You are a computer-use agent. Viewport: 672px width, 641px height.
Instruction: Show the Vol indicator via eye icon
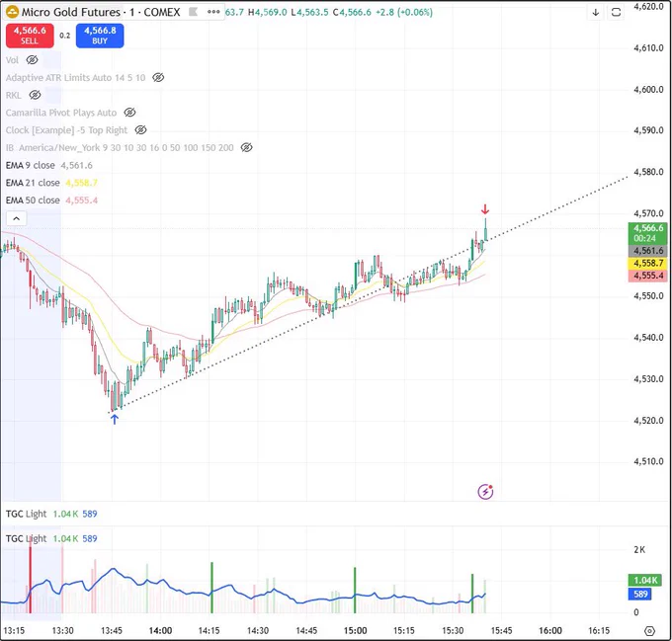click(33, 60)
